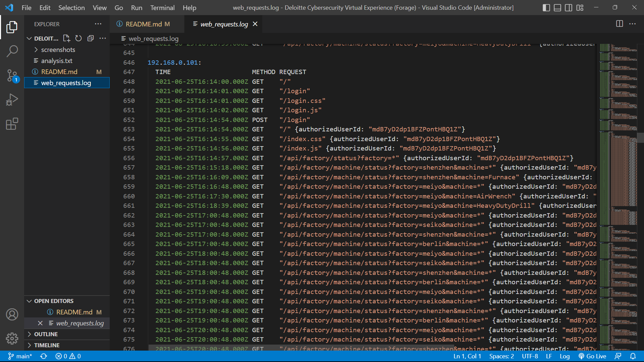Open the Extensions view icon

click(x=12, y=124)
